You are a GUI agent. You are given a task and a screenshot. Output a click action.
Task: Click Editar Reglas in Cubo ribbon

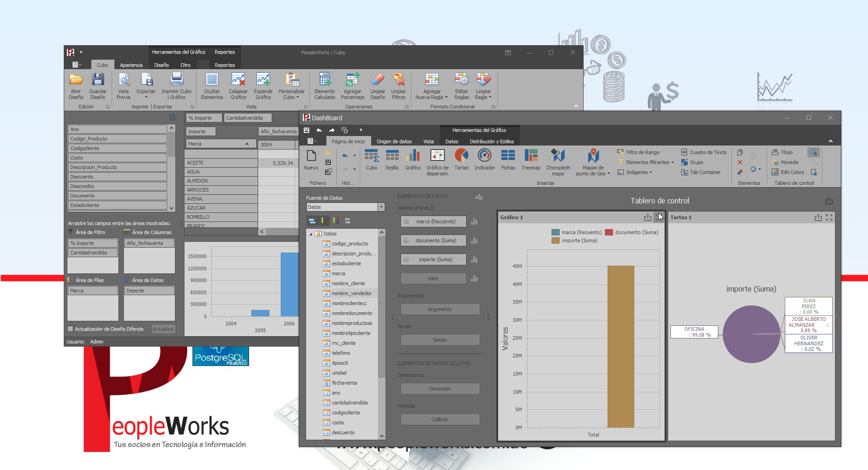pos(462,86)
